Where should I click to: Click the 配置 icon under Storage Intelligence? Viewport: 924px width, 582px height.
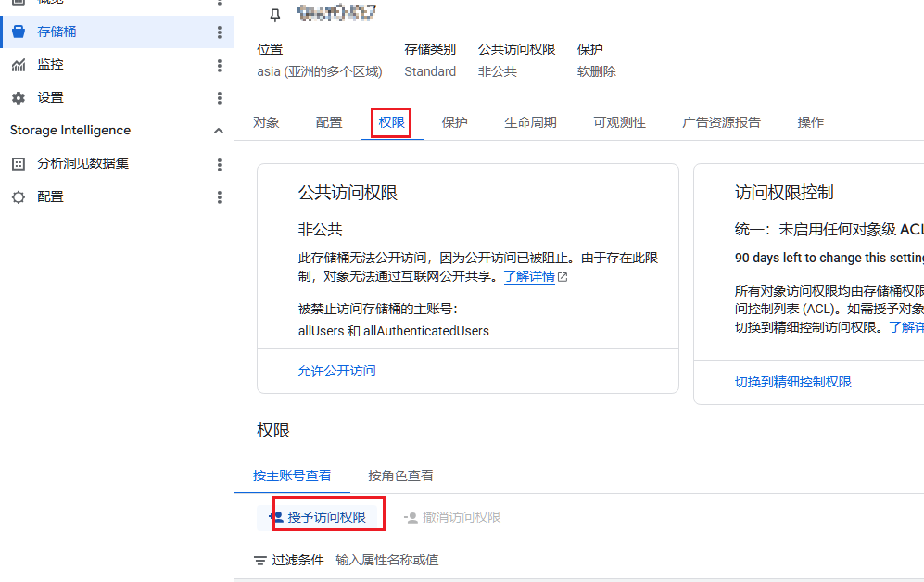point(19,197)
